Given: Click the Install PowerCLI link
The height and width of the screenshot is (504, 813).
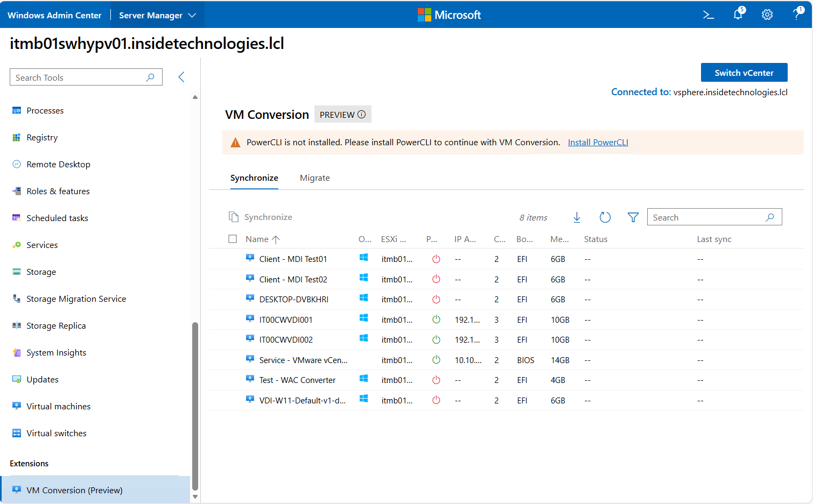Looking at the screenshot, I should pos(598,143).
